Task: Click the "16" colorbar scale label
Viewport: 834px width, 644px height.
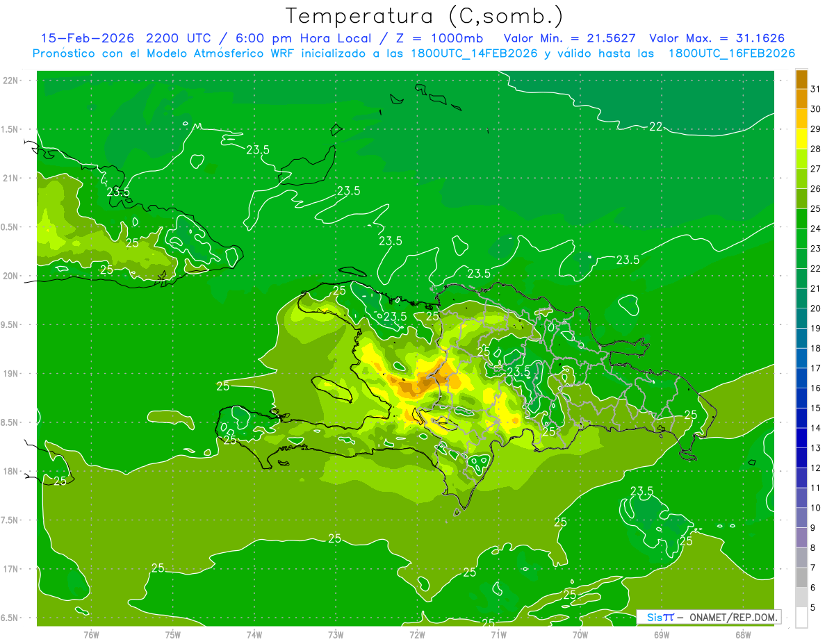Action: click(x=815, y=388)
